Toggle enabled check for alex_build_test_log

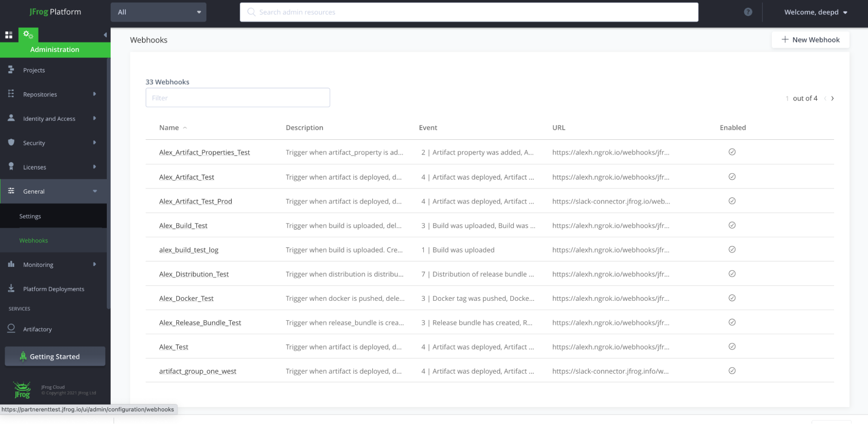[732, 250]
